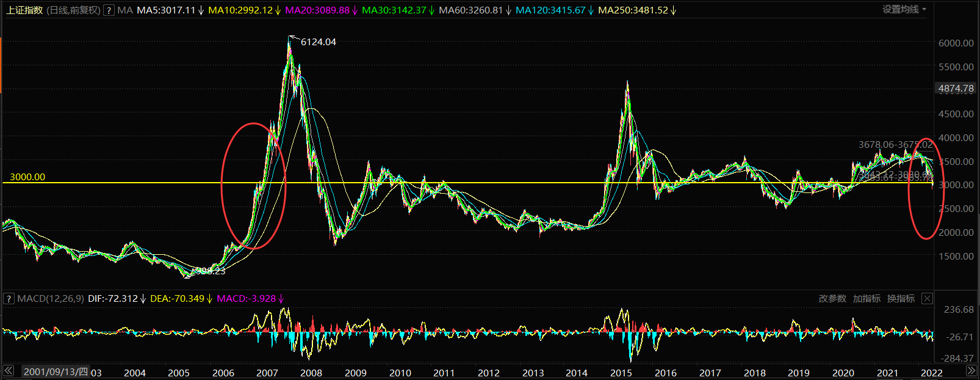Click the 4874.78 price axis tag
Image resolution: width=980 pixels, height=380 pixels.
[956, 89]
